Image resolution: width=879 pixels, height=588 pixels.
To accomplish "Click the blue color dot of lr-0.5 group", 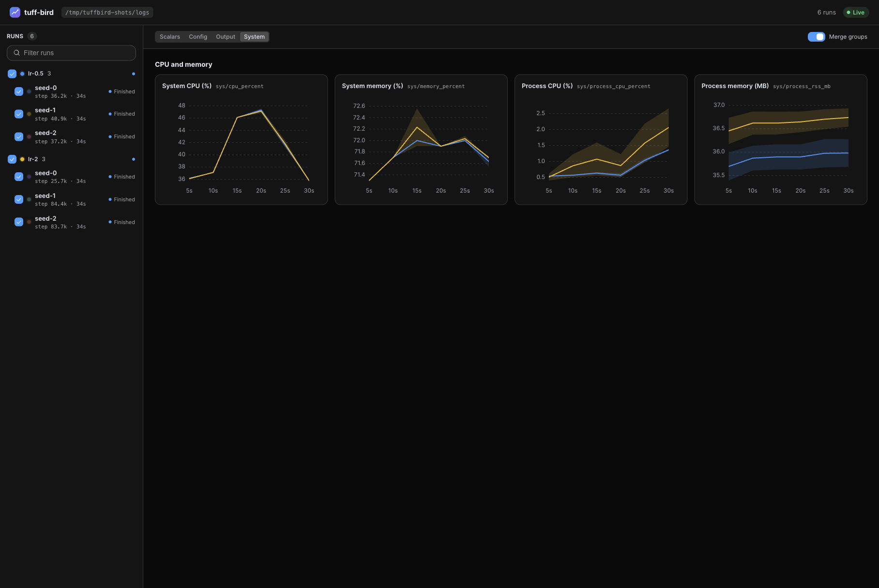I will (22, 74).
